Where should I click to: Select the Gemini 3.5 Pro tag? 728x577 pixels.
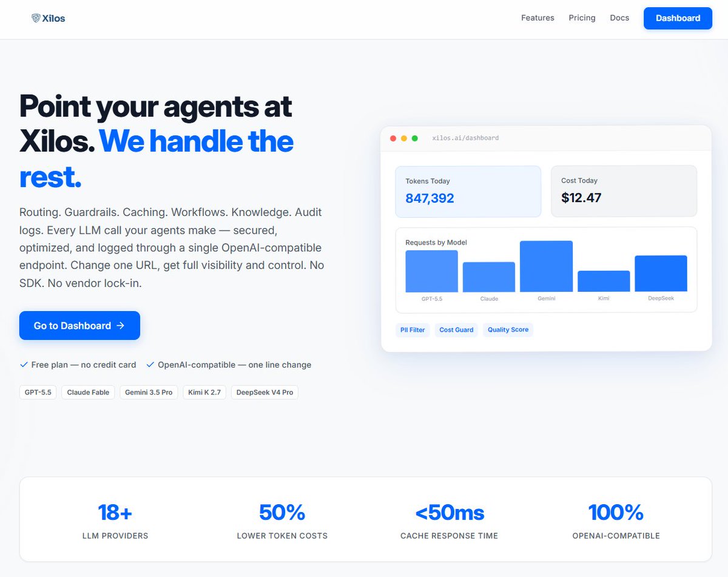[x=149, y=393]
